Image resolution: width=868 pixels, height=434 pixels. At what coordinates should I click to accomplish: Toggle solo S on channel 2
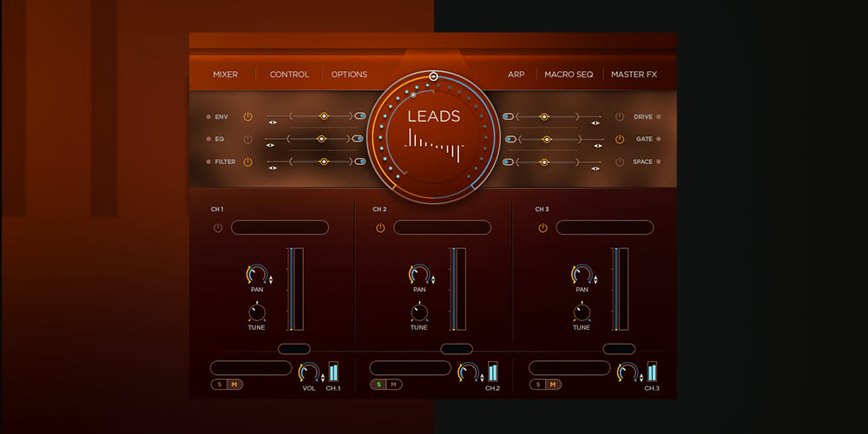click(x=378, y=385)
